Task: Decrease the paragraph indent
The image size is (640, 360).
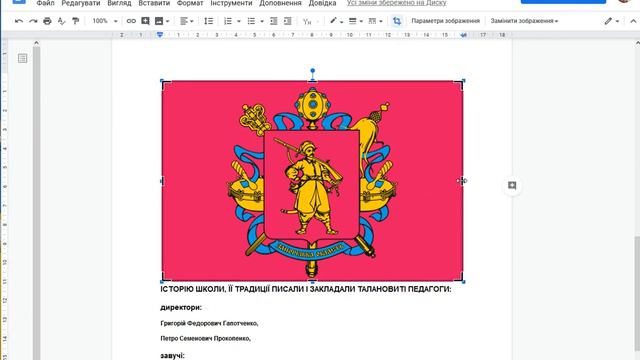Action: pyautogui.click(x=273, y=21)
